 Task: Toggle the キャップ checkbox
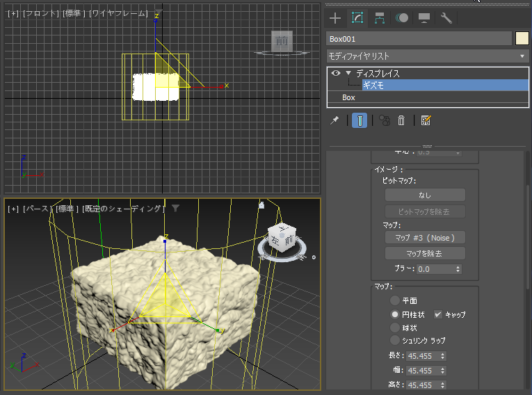point(437,314)
